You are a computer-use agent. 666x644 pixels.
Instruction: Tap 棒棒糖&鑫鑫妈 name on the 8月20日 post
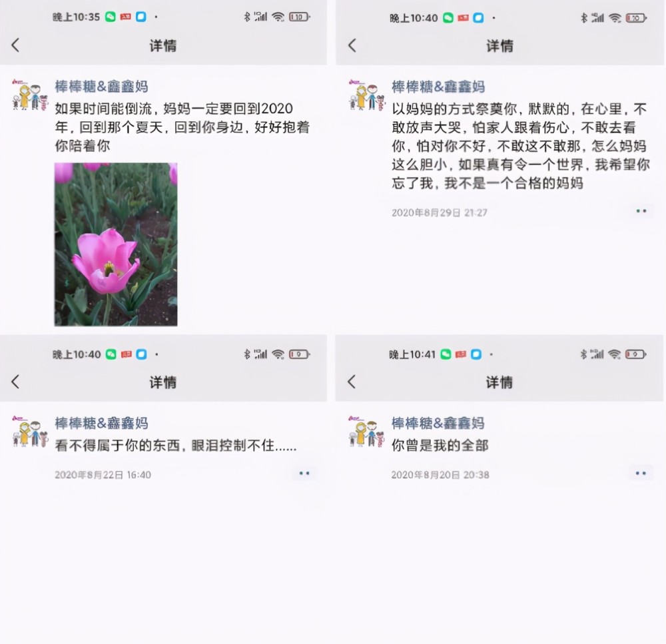pos(438,423)
